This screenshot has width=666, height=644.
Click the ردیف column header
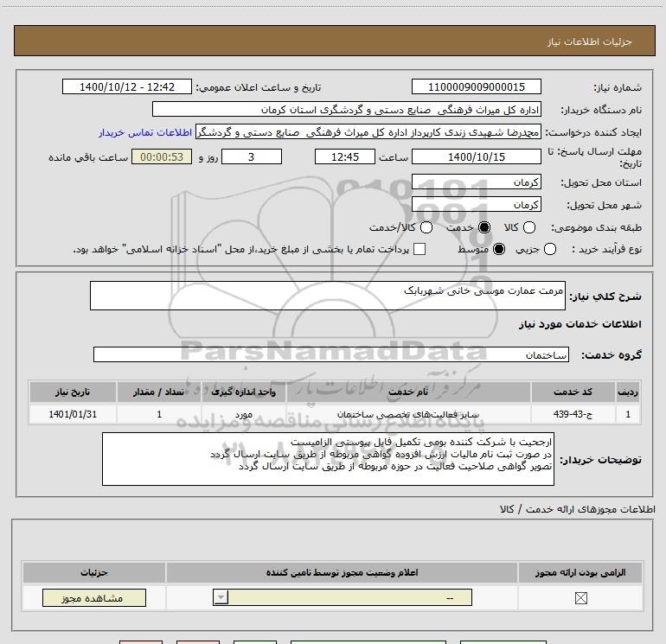point(628,392)
